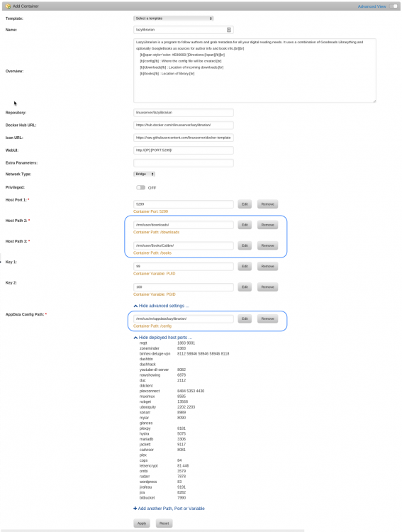Click Remove for Host Path 2
Screen dimensions: 402x532
(268, 225)
